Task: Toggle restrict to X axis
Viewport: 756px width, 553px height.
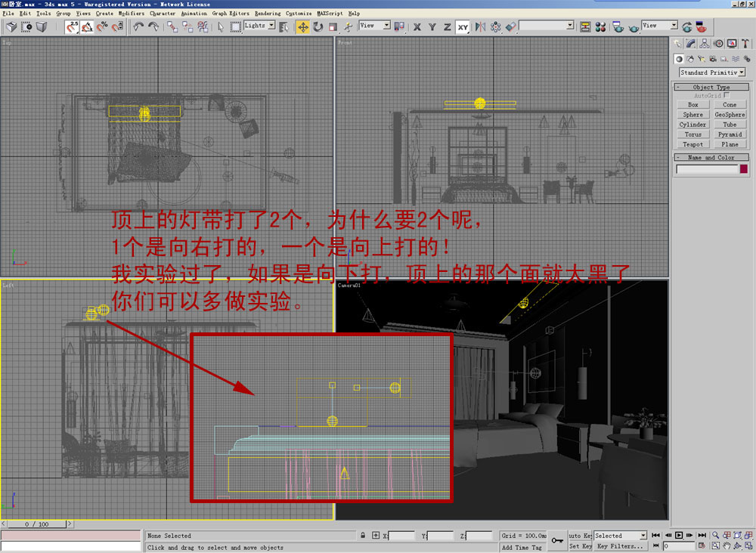Action: click(417, 27)
